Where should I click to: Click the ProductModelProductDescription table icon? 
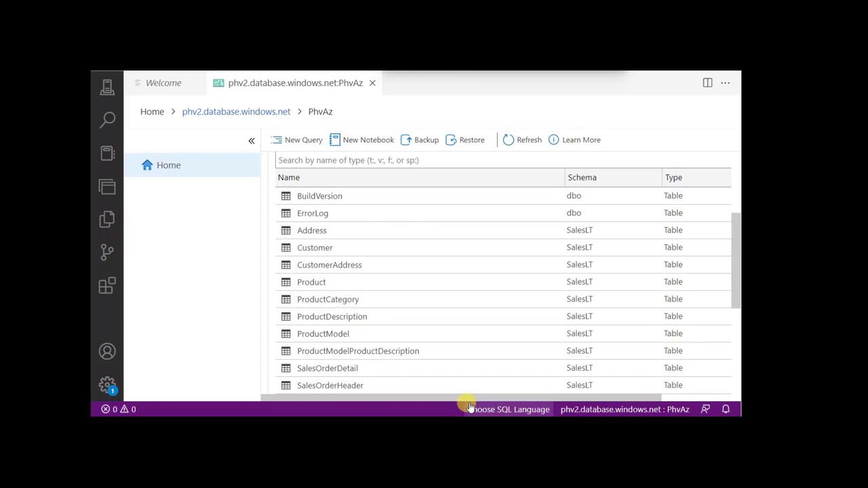pos(286,351)
